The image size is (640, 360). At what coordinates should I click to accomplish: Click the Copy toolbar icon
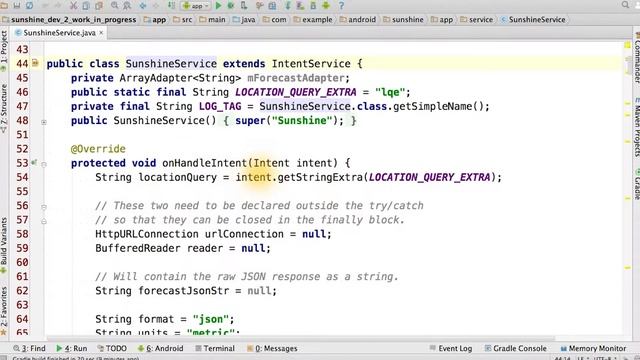(86, 5)
